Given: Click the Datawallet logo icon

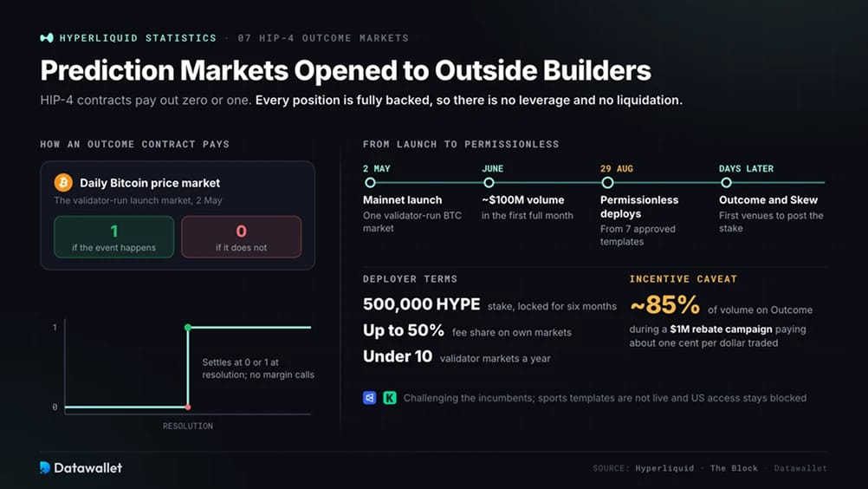Looking at the screenshot, I should [x=45, y=468].
